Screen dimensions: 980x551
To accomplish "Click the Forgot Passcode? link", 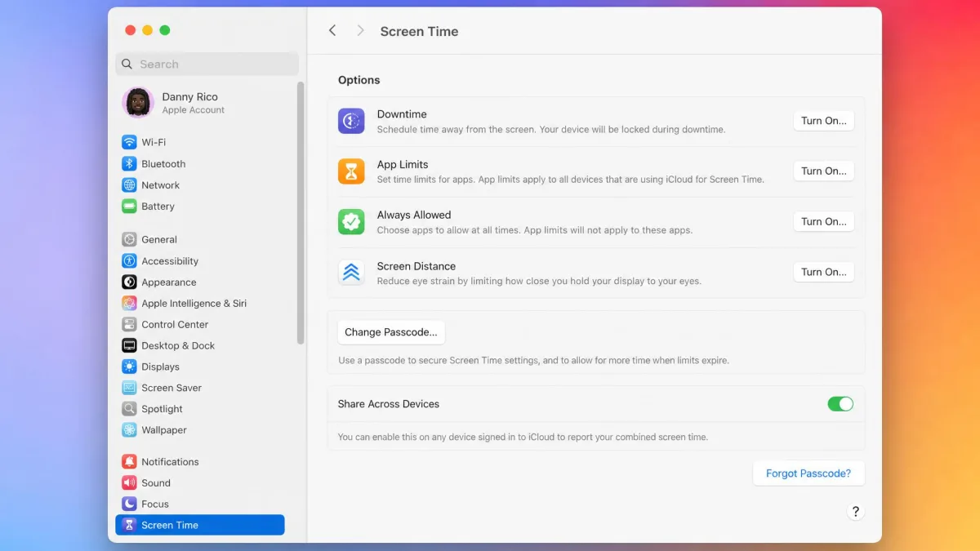I will point(808,473).
